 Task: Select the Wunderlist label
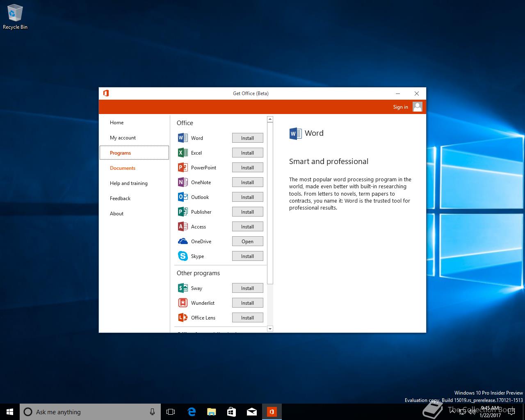[x=203, y=303]
